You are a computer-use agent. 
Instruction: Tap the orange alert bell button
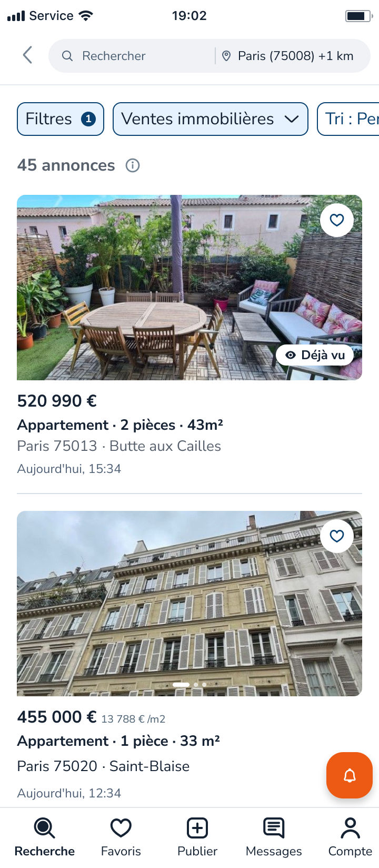pyautogui.click(x=350, y=775)
